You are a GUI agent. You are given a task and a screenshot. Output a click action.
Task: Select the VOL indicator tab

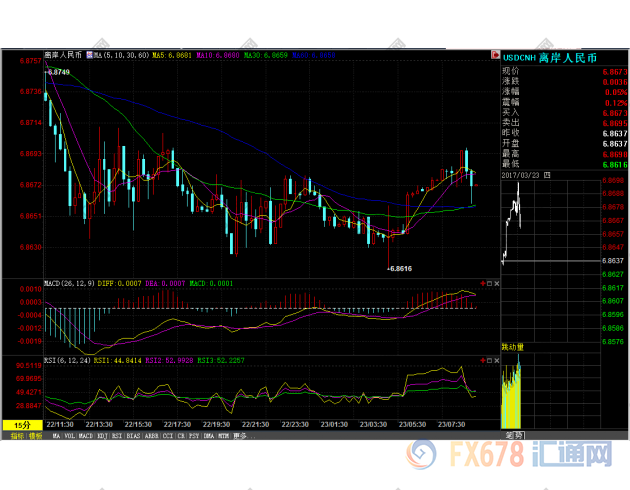(70, 436)
